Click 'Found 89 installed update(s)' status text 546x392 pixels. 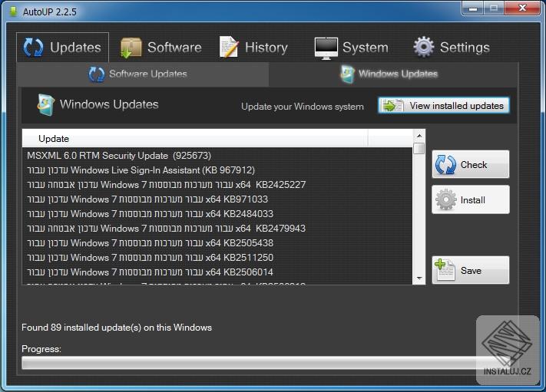click(x=117, y=328)
